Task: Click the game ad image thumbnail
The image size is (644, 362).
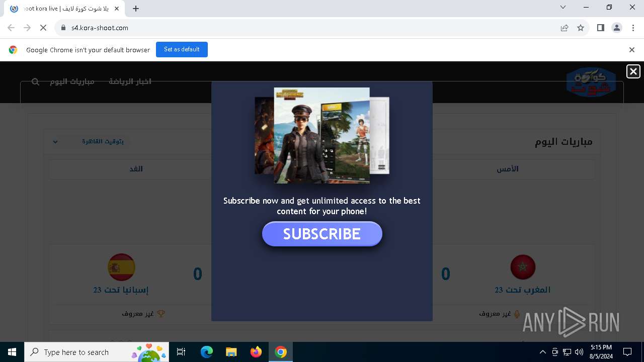Action: click(x=322, y=136)
